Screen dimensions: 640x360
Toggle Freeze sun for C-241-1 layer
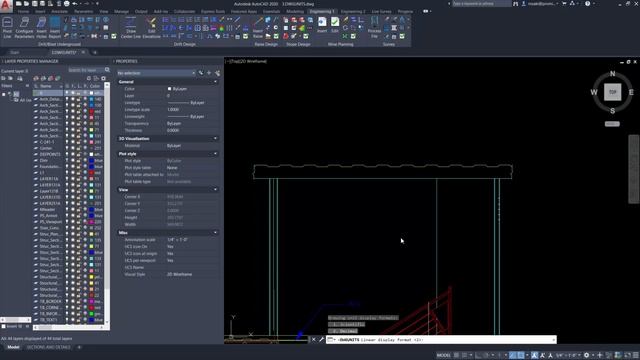[73, 142]
